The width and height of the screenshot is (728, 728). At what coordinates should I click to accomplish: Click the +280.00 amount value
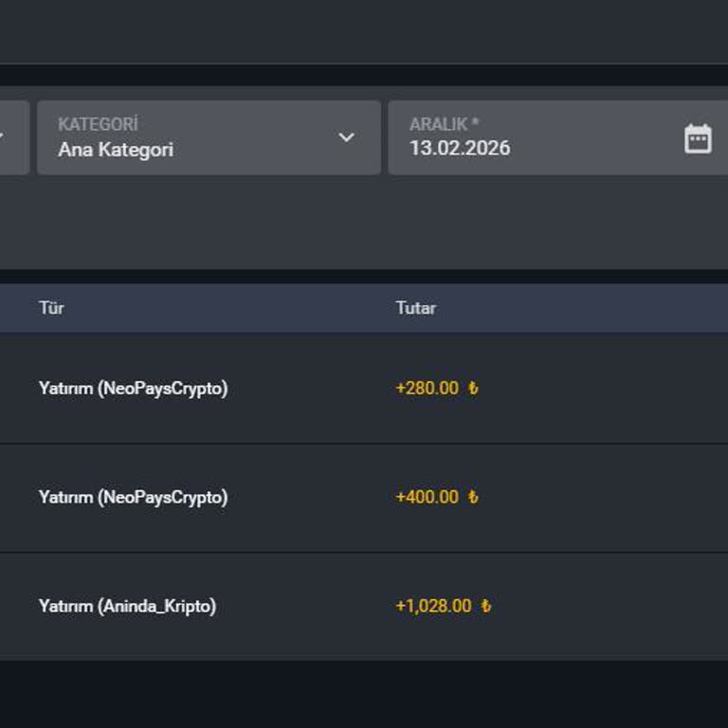click(427, 389)
